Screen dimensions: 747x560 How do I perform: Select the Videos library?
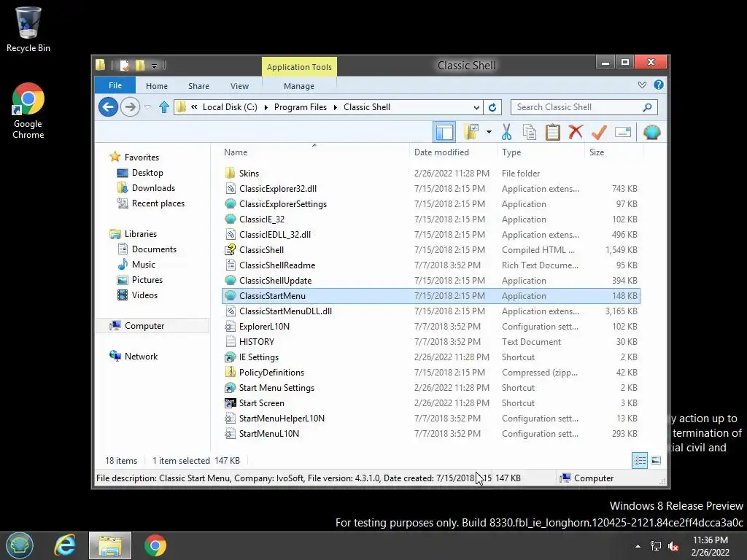point(144,295)
